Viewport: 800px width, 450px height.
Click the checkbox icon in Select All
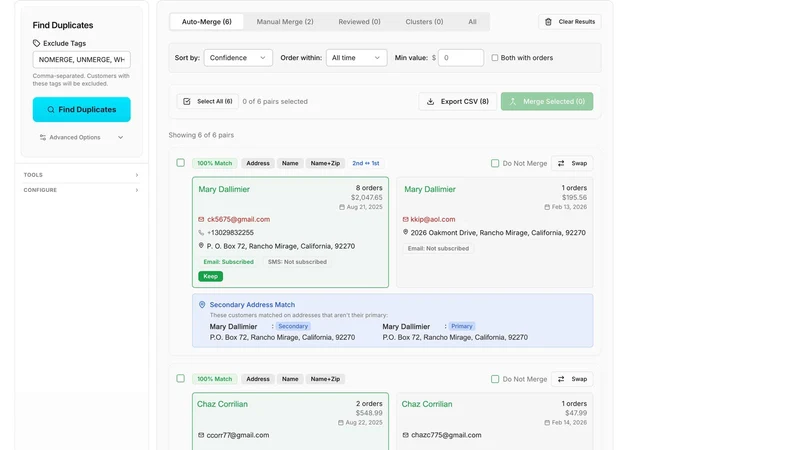[187, 102]
